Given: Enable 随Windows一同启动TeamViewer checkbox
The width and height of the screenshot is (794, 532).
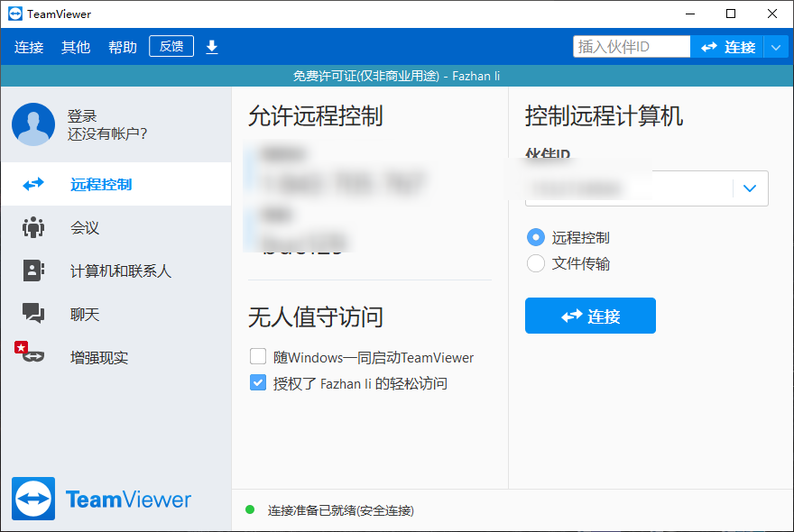Looking at the screenshot, I should (258, 356).
